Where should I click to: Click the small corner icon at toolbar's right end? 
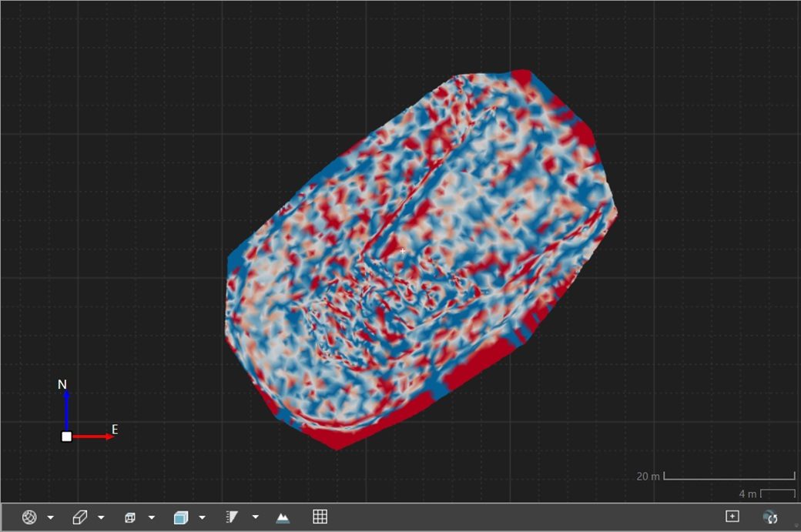(796, 525)
